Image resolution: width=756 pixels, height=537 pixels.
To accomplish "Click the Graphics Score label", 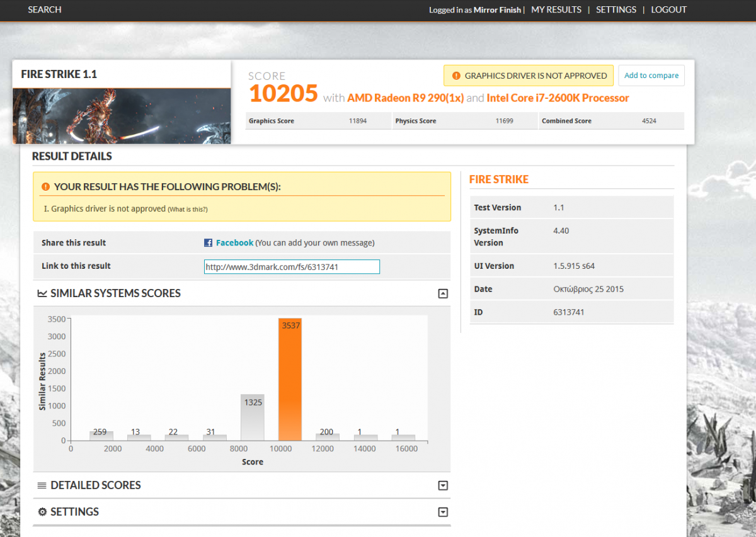I will click(x=272, y=121).
